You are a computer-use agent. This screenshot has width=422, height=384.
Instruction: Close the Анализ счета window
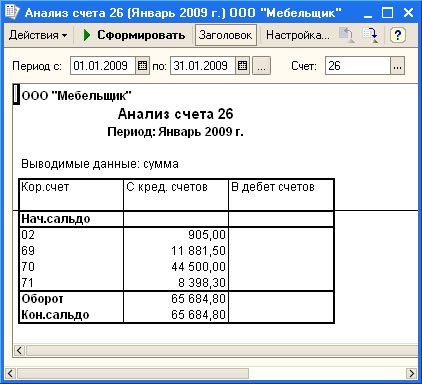pos(408,13)
